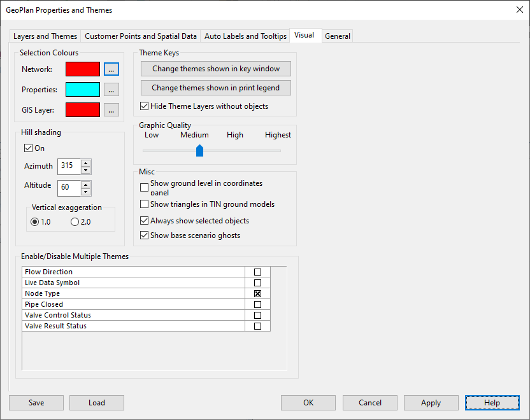Screen dimensions: 530x420
Task: Switch to the General tab
Action: click(x=338, y=36)
